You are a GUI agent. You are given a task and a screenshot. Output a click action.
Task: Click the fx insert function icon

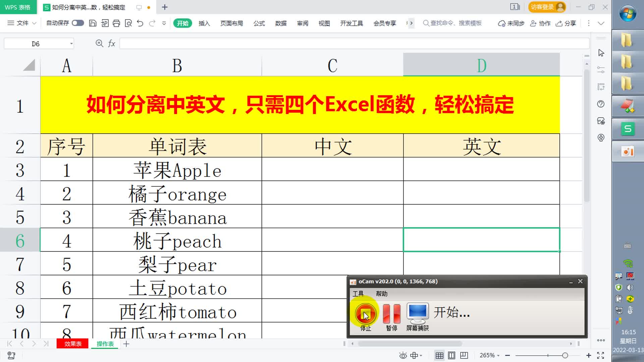[112, 43]
